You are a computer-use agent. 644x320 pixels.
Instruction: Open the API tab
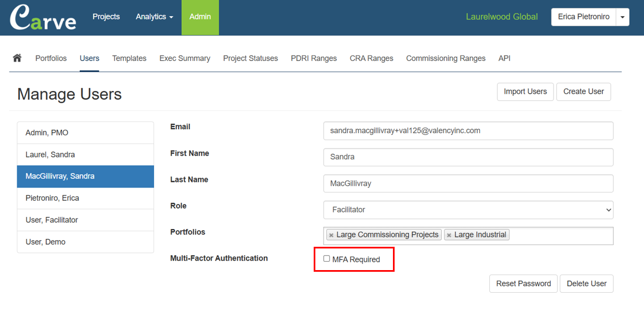pos(504,58)
